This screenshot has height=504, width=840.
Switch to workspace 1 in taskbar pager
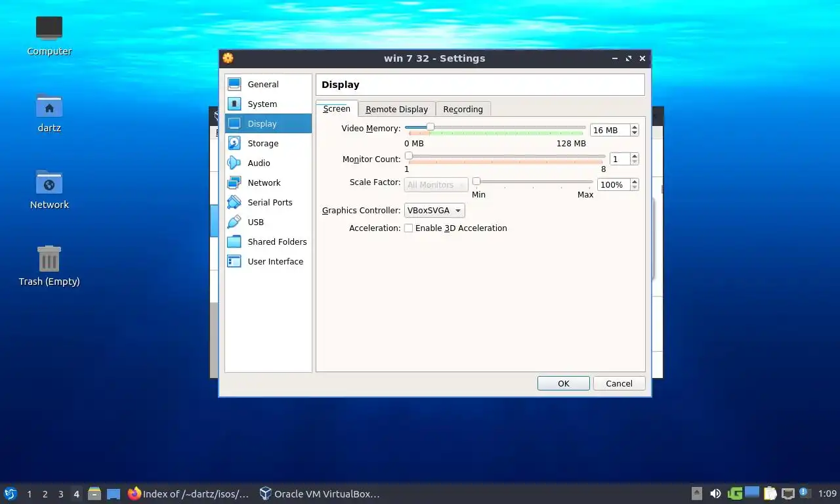coord(29,494)
